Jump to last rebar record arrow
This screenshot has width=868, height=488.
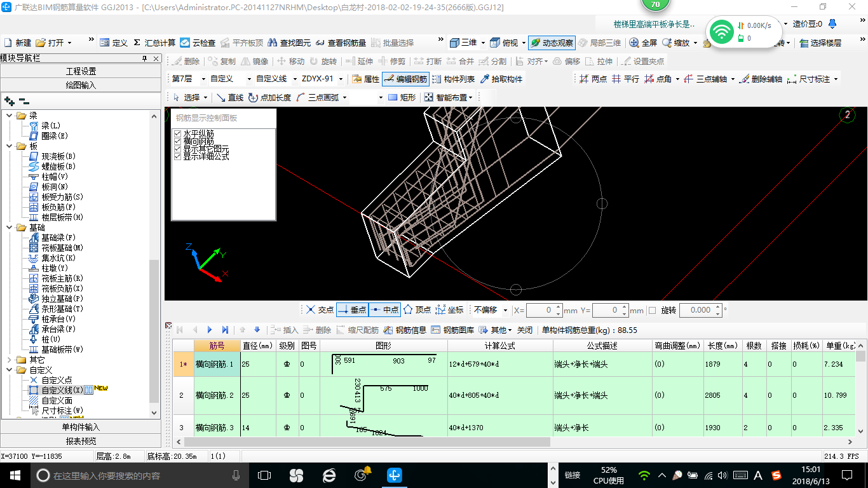(x=225, y=330)
